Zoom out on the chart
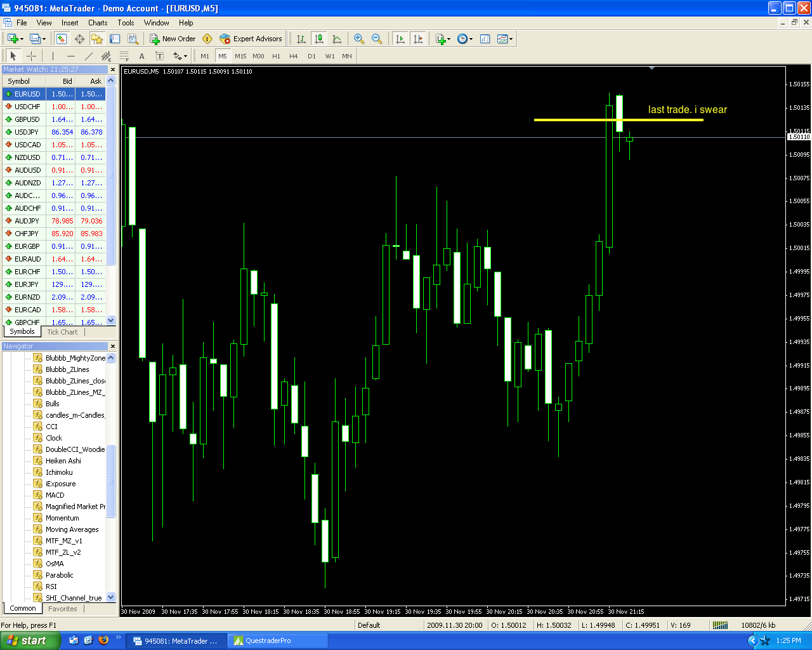 click(377, 39)
